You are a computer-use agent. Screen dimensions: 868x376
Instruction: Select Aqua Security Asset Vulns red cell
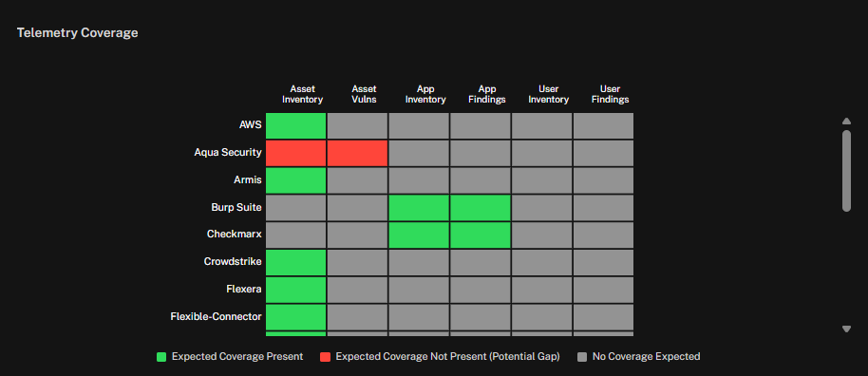[x=357, y=153]
